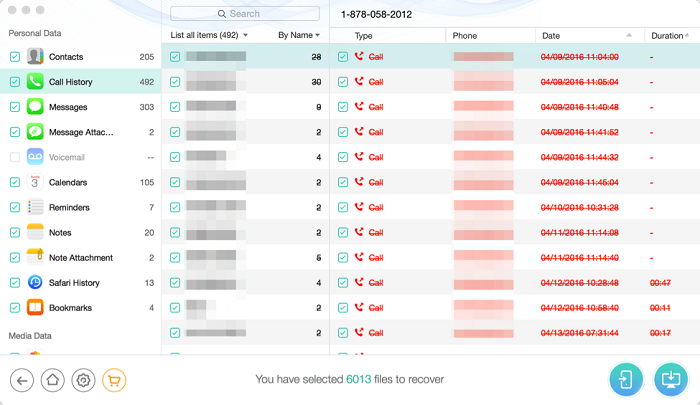
Task: Uncheck the Contacts category checkbox
Action: (15, 57)
